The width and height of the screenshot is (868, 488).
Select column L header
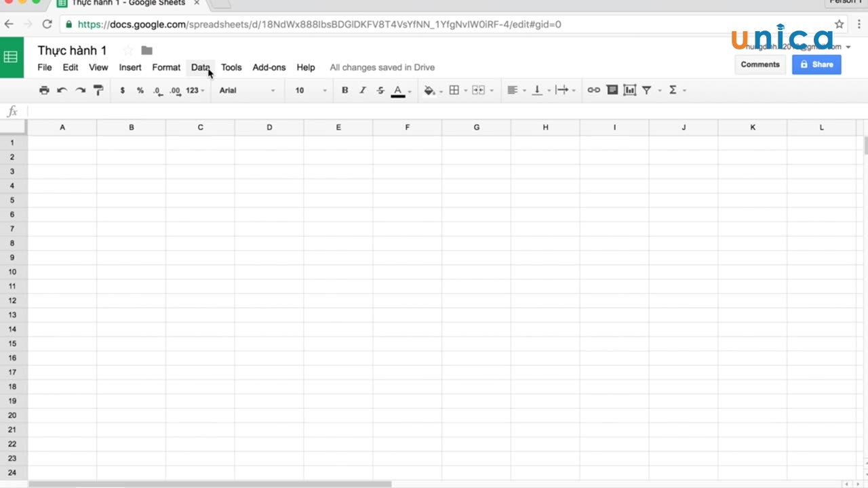pos(822,127)
